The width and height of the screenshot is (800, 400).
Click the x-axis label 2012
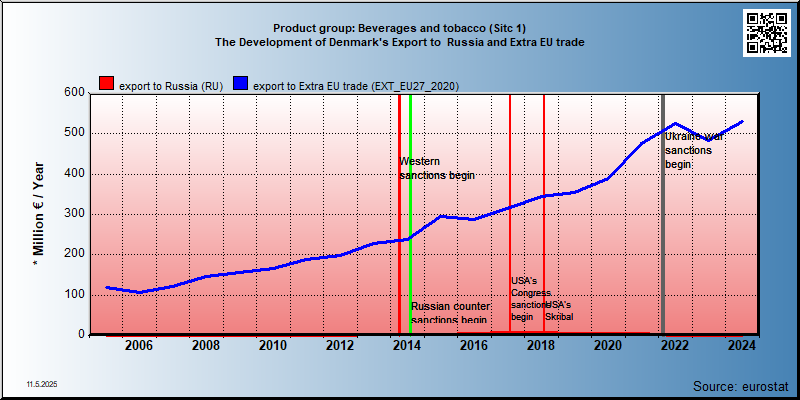tap(340, 345)
